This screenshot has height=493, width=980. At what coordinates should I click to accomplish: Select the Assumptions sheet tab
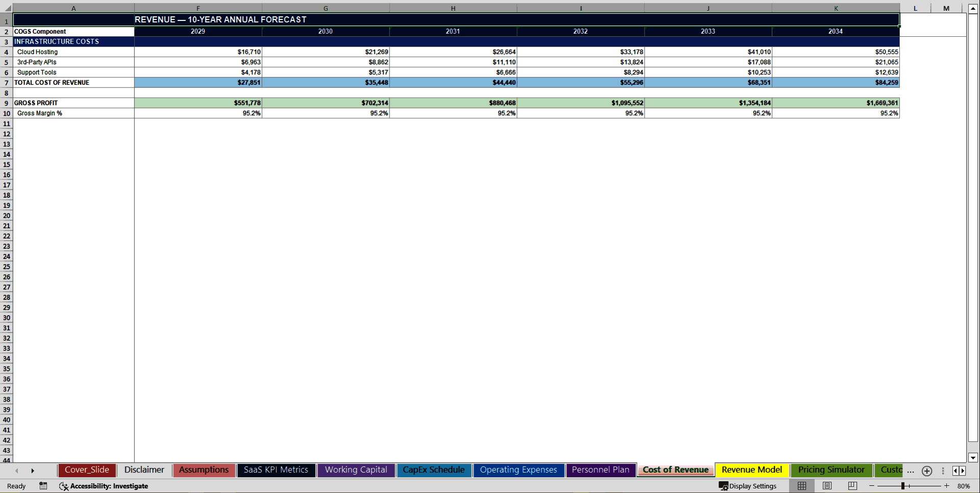point(203,470)
